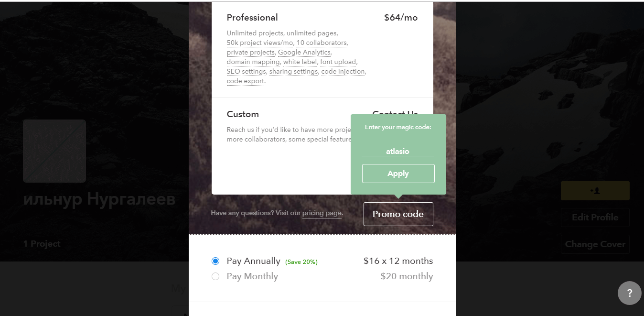This screenshot has width=644, height=316.
Task: Select the Professional plan heading
Action: tap(252, 18)
